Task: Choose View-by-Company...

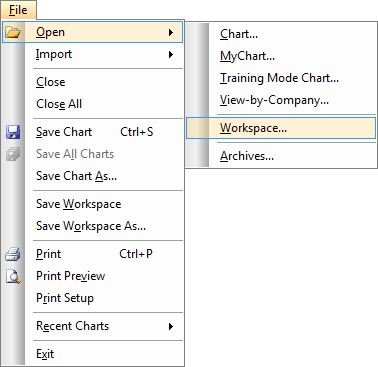Action: pos(281,100)
